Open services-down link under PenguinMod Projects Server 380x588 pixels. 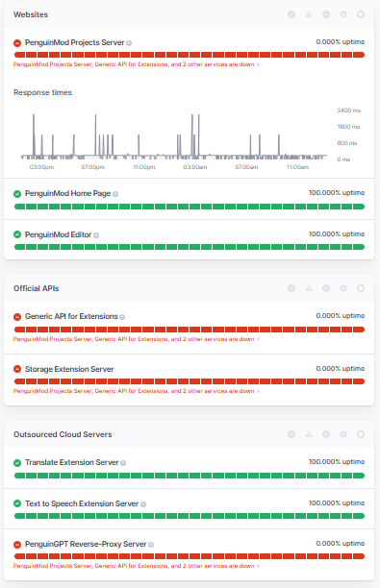coord(136,64)
